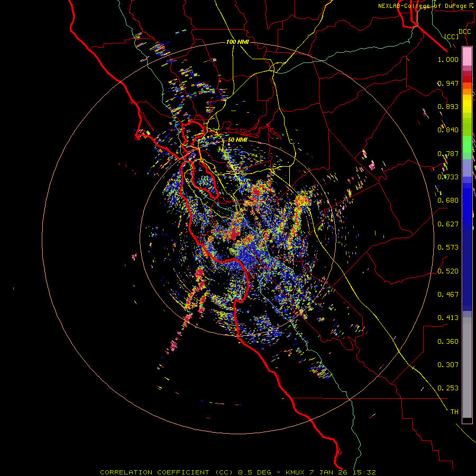Pick the 0.627 scale value
This screenshot has width=476, height=476.
[x=448, y=224]
